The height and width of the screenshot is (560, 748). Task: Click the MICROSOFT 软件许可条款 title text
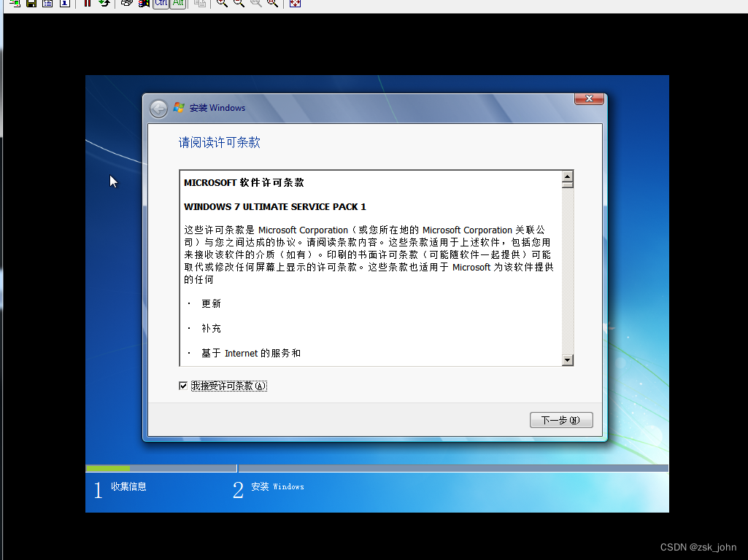coord(244,182)
